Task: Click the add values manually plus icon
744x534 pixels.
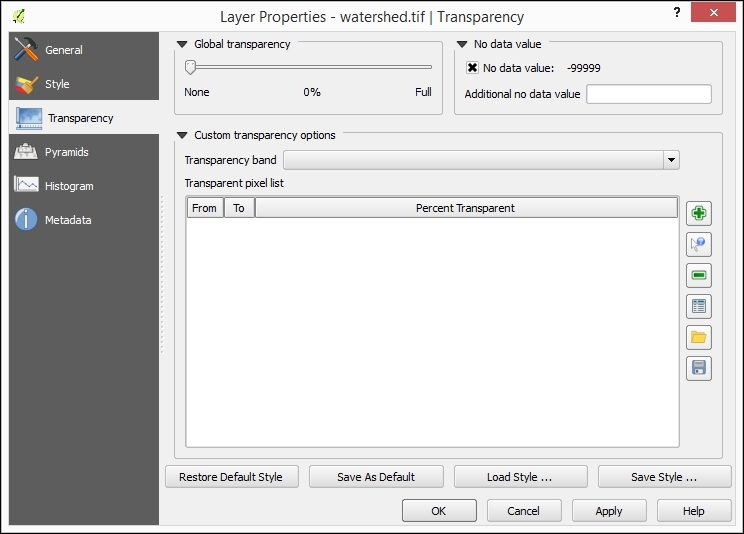Action: tap(698, 213)
